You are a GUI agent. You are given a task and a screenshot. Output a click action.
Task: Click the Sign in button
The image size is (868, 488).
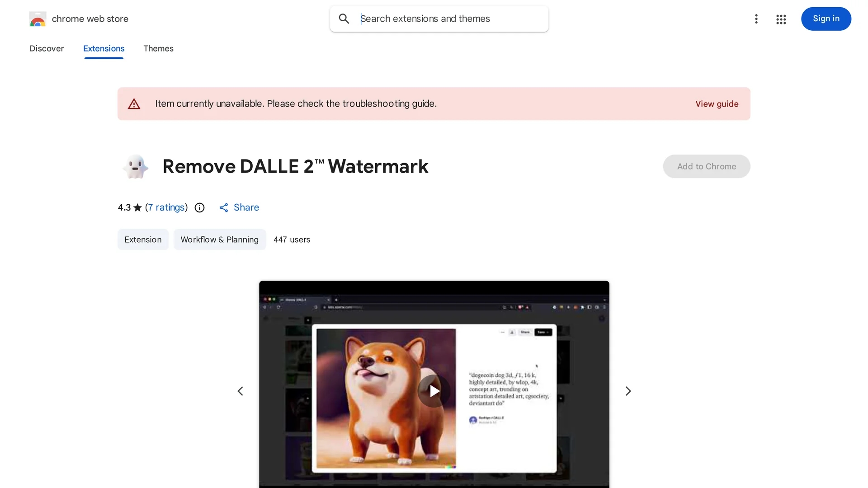[826, 19]
